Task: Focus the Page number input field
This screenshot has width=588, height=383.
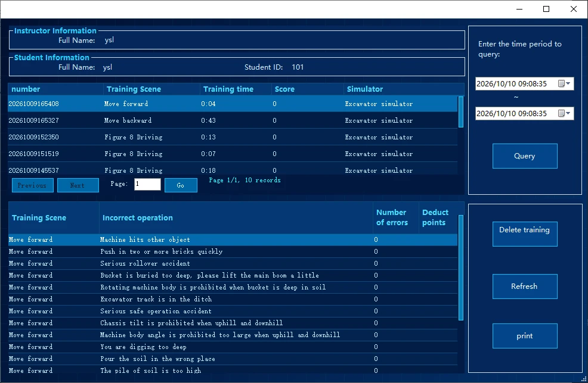Action: [x=147, y=184]
